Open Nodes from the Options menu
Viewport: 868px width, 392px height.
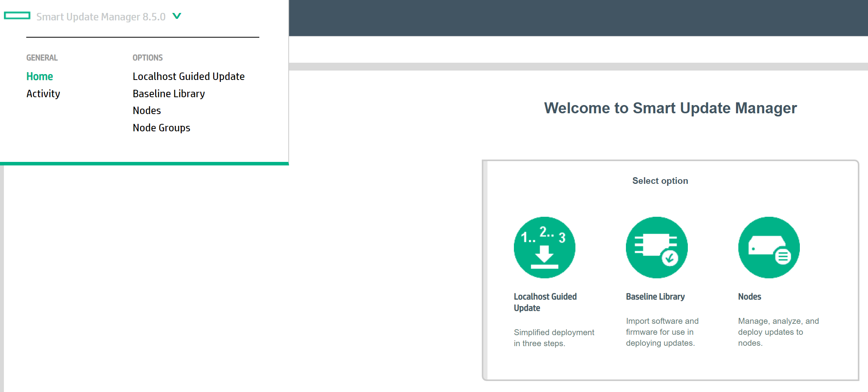tap(147, 111)
